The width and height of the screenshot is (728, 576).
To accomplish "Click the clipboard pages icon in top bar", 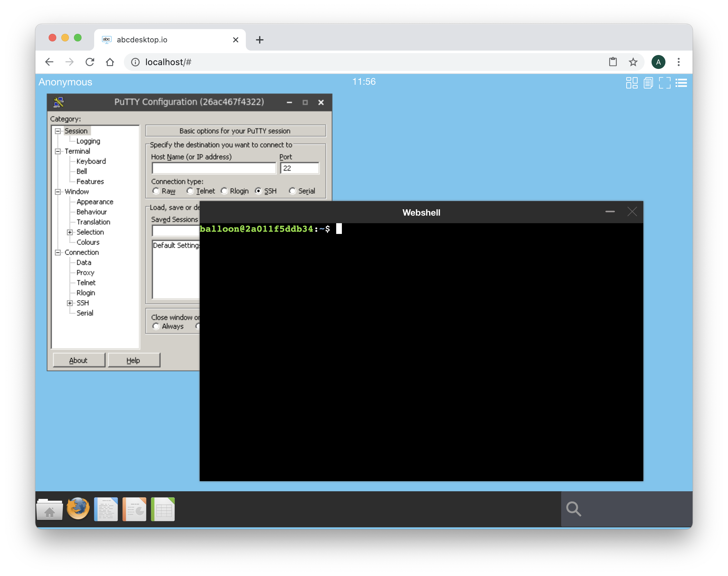I will coord(648,83).
